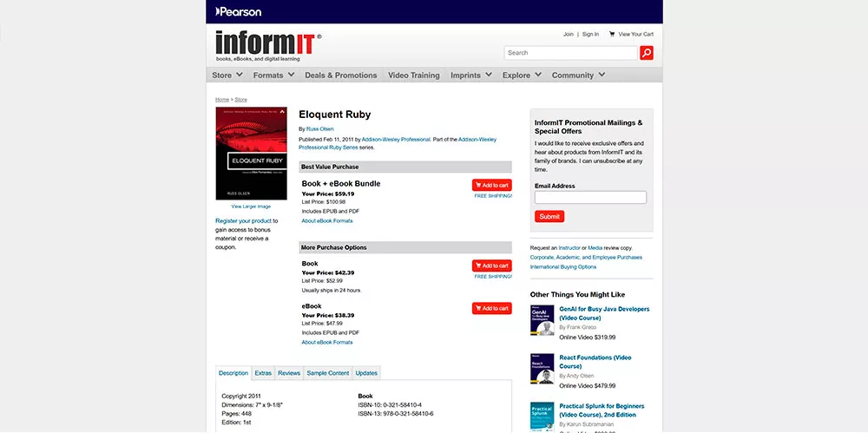
Task: Switch to the Sample Content tab
Action: 328,373
